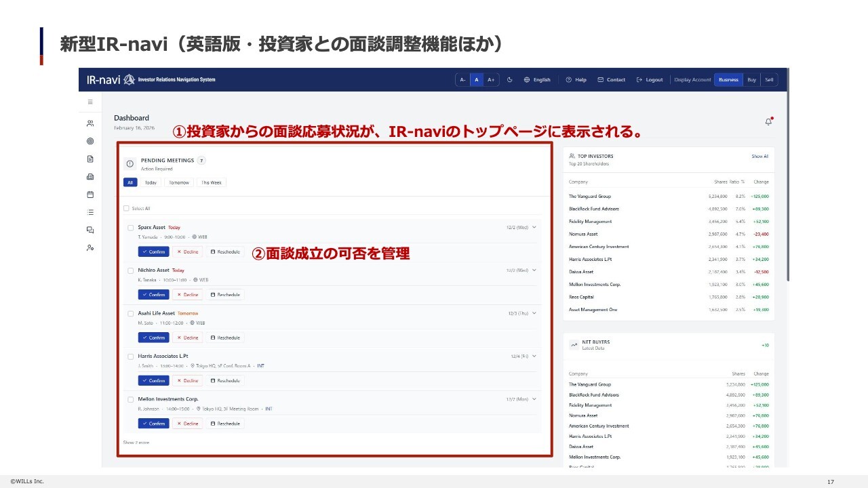Screen dimensions: 868x488
Task: Open the hamburger menu in the sidebar
Action: point(90,102)
